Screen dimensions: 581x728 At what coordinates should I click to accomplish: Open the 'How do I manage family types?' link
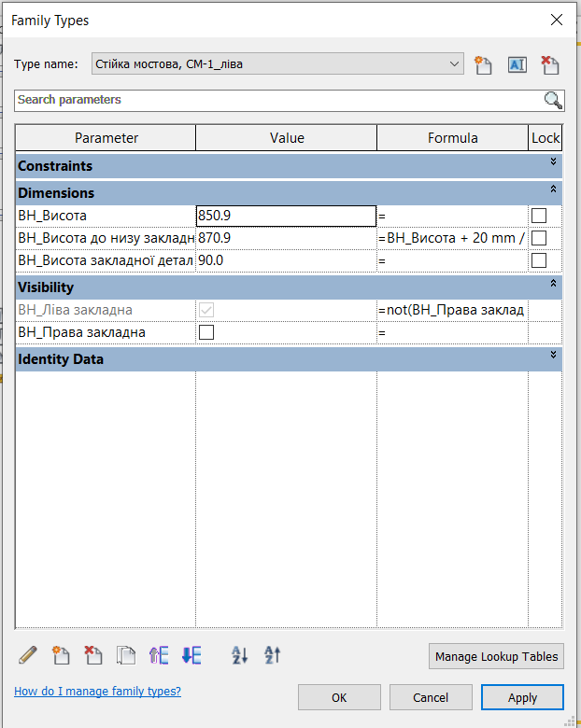point(97,692)
